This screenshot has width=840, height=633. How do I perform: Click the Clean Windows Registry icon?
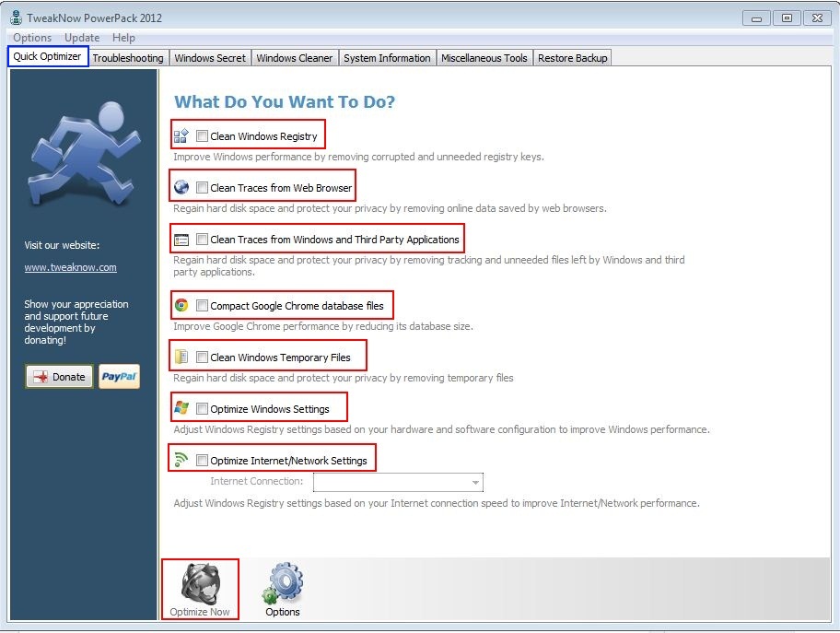[x=181, y=136]
